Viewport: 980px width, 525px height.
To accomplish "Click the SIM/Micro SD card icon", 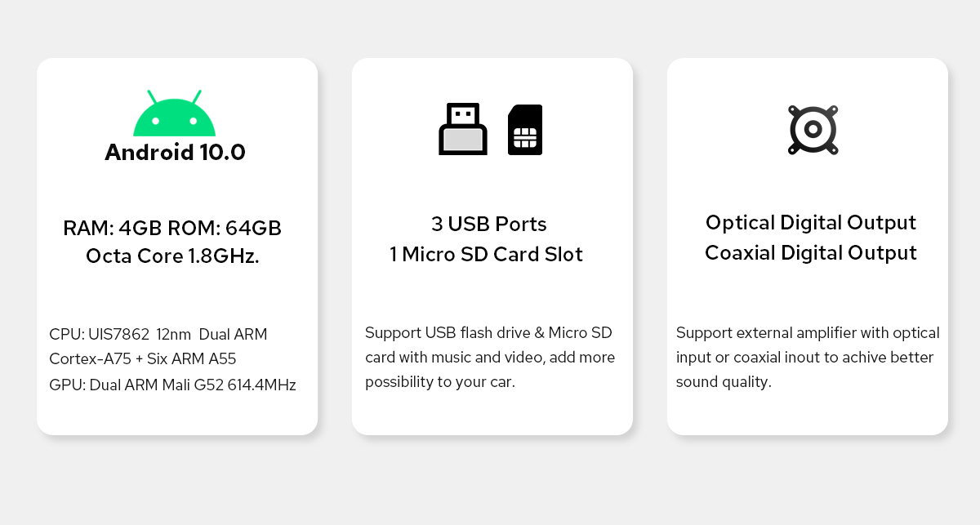I will point(525,130).
